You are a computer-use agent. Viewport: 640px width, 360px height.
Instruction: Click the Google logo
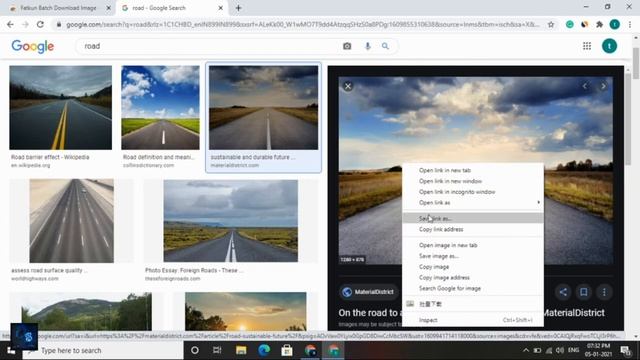point(33,47)
